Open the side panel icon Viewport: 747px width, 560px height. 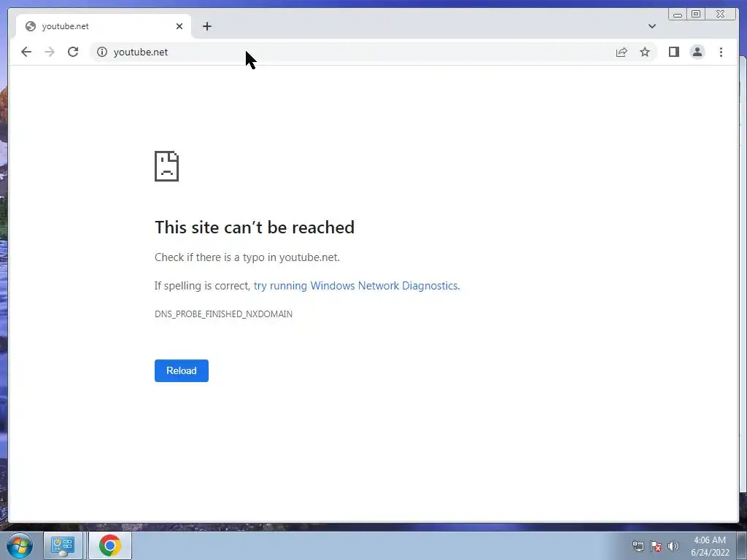coord(673,52)
